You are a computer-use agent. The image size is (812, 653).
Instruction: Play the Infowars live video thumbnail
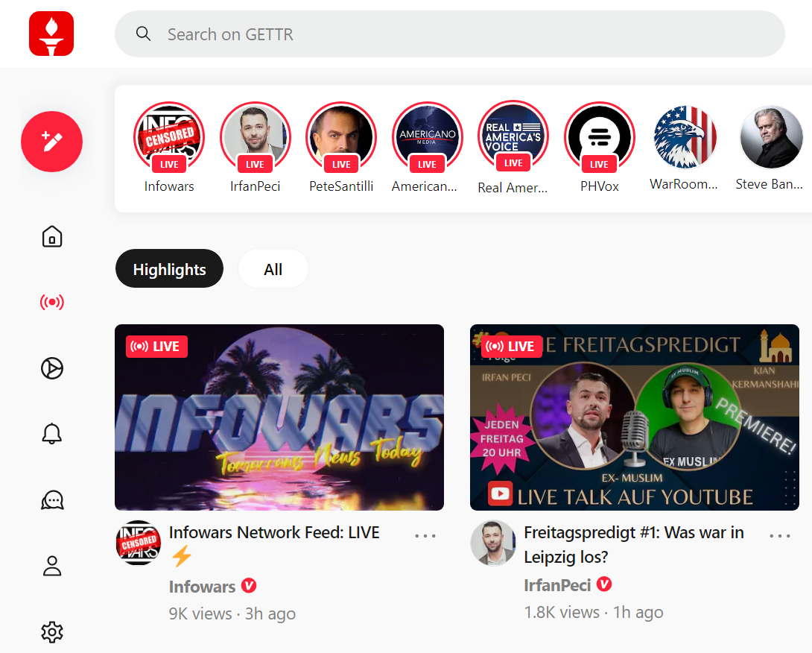coord(279,417)
